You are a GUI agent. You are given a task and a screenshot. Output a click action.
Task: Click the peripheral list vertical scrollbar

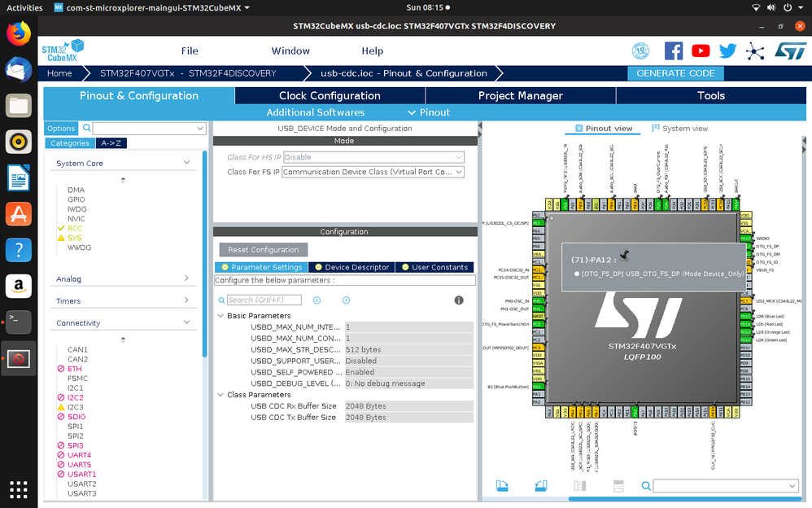point(204,254)
